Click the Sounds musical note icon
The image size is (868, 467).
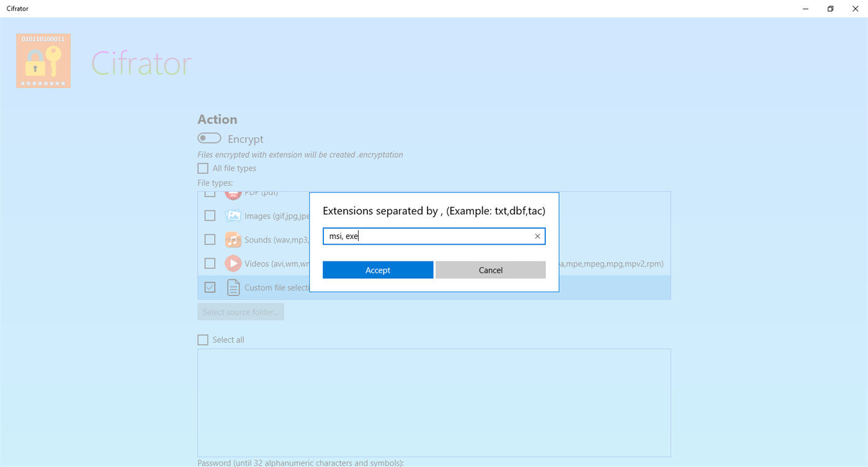click(x=233, y=239)
